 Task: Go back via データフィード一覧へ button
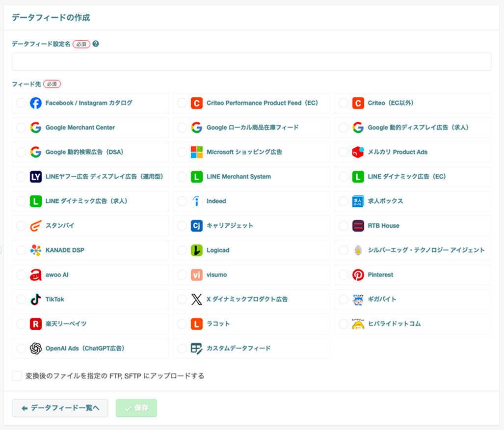point(60,408)
